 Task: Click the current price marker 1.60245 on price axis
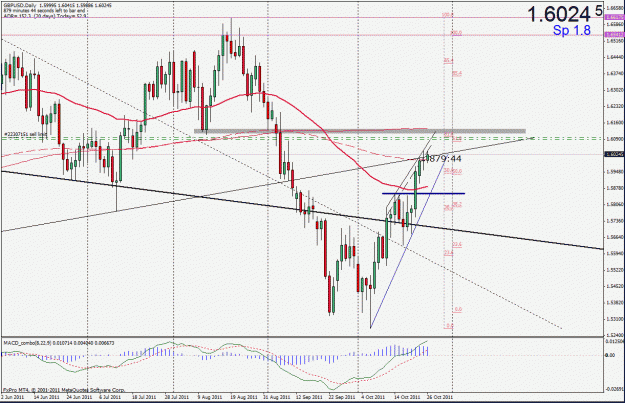pos(614,154)
